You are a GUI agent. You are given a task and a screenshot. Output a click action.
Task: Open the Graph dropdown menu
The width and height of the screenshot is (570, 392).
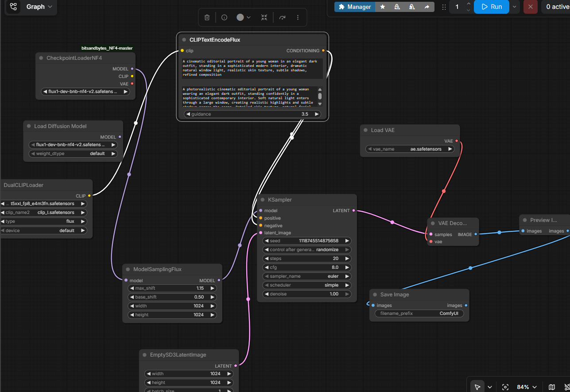[39, 7]
